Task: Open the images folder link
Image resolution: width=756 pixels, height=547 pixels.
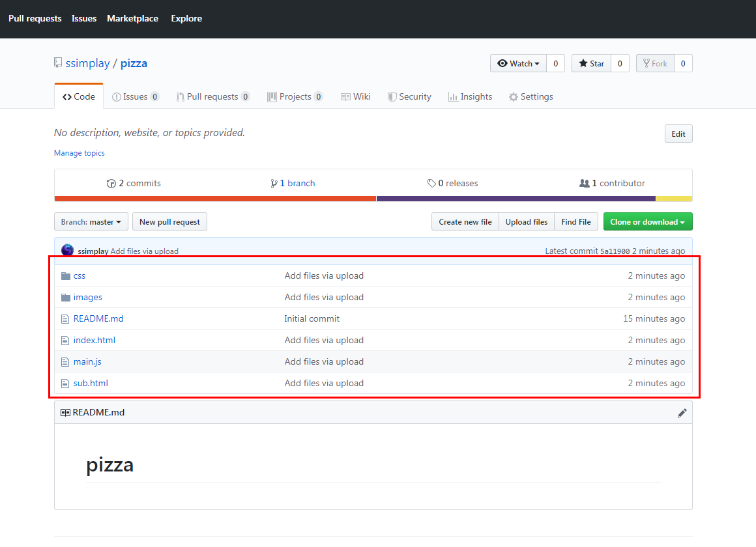Action: point(88,298)
